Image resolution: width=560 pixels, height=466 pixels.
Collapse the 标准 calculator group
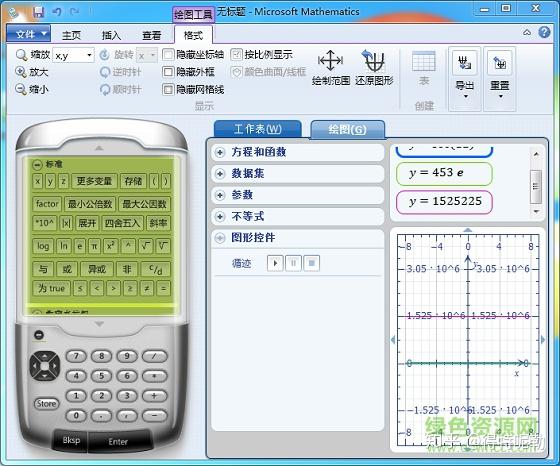tap(37, 165)
